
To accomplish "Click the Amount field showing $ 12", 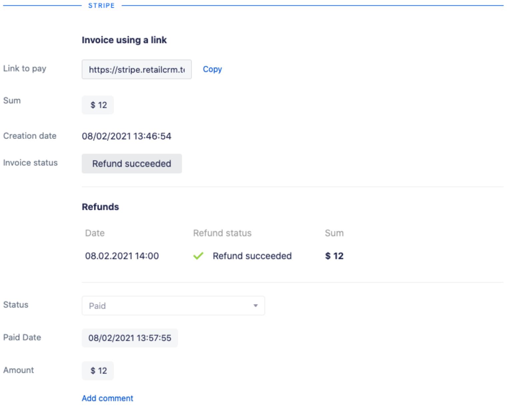I will point(98,371).
